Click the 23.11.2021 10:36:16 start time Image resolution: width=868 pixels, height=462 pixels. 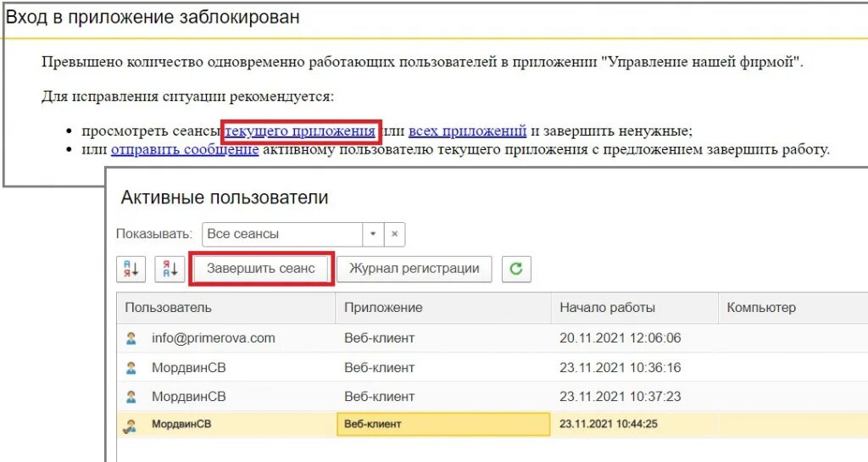[620, 367]
